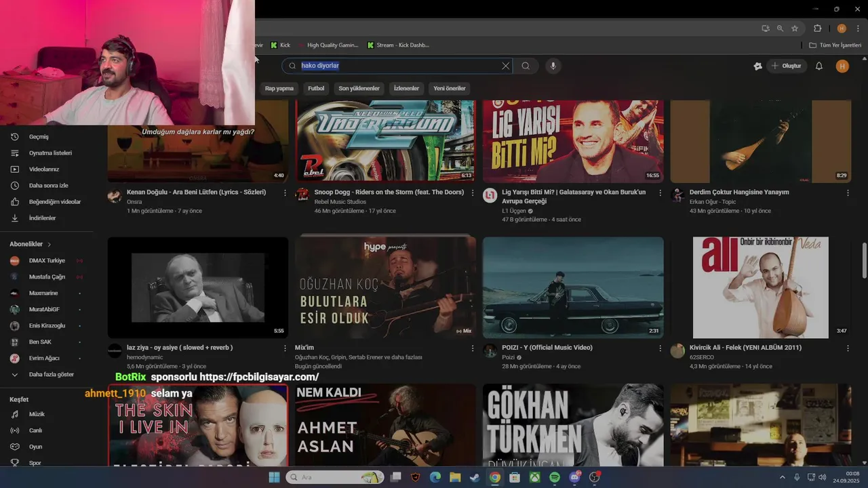The image size is (868, 488).
Task: Open more options for laz ziya video
Action: pos(285,348)
